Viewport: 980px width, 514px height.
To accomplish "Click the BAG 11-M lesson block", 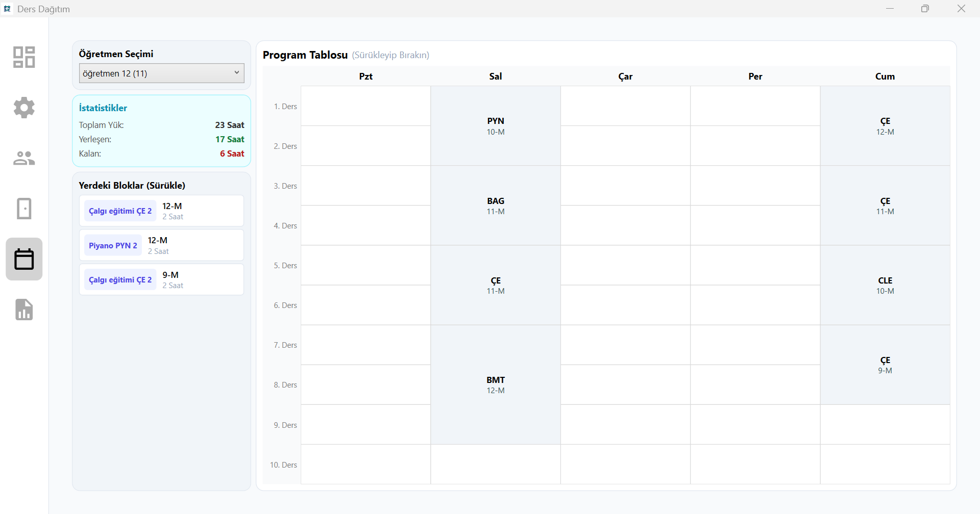I will pos(495,205).
